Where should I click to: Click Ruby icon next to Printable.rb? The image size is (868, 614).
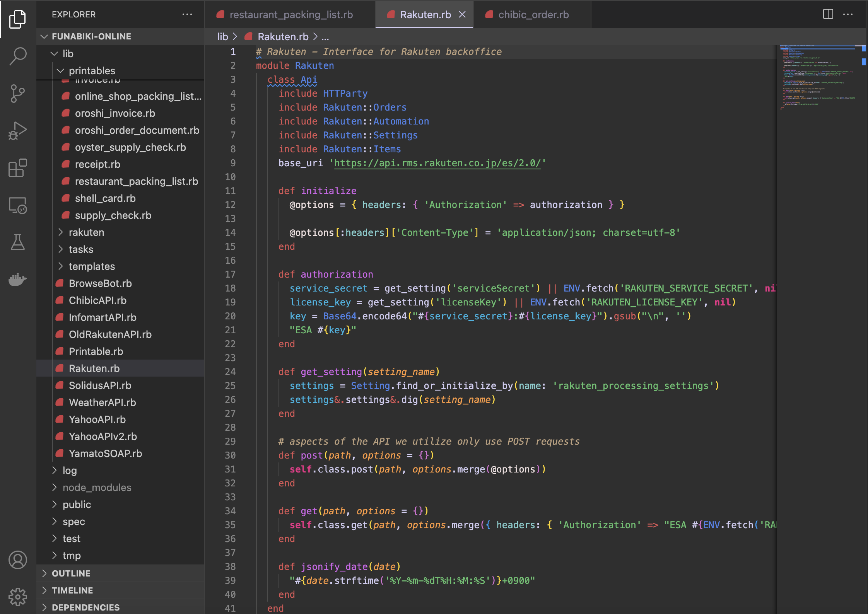(60, 351)
